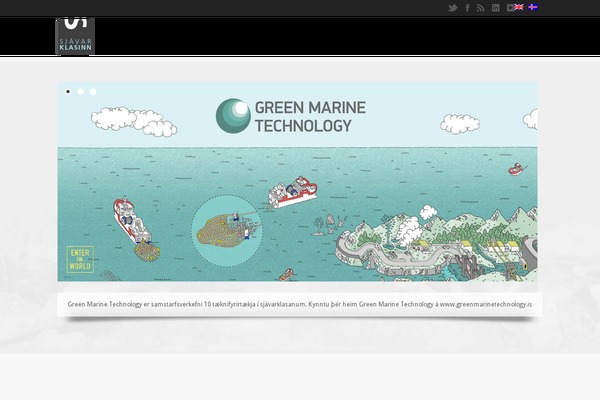Open the Twitter social link
Viewport: 600px width, 400px height.
(x=453, y=8)
